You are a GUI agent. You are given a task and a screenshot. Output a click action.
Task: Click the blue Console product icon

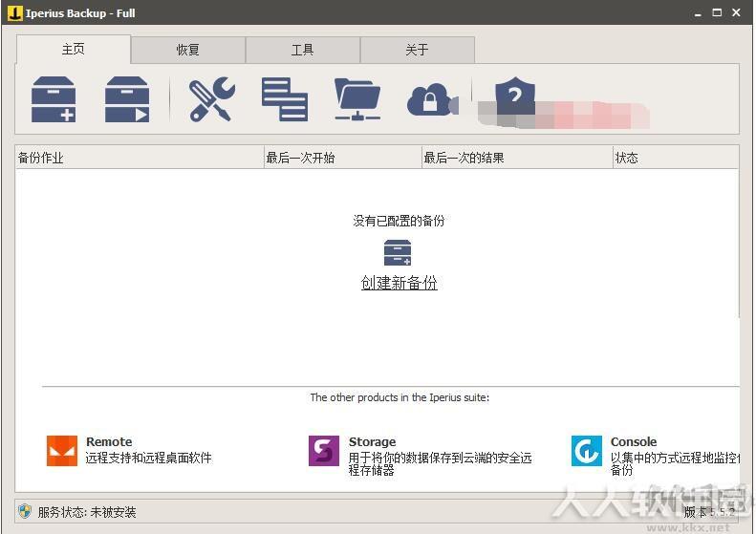click(586, 451)
